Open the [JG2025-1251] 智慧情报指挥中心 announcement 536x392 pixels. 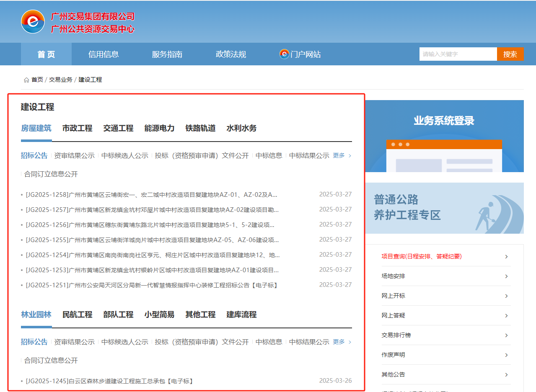[147, 284]
